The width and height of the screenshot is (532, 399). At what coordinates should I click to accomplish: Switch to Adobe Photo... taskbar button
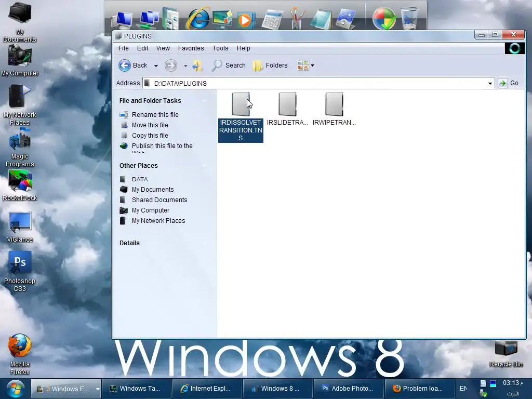click(x=349, y=389)
